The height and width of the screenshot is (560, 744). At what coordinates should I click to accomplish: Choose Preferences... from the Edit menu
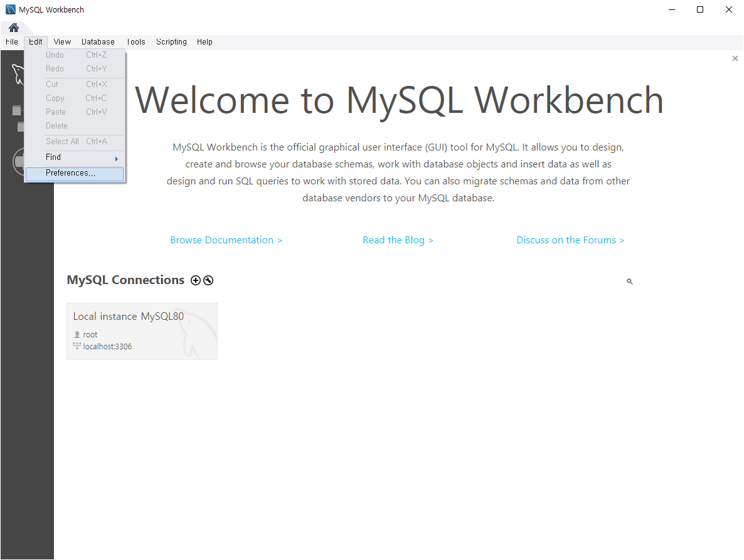[x=75, y=173]
